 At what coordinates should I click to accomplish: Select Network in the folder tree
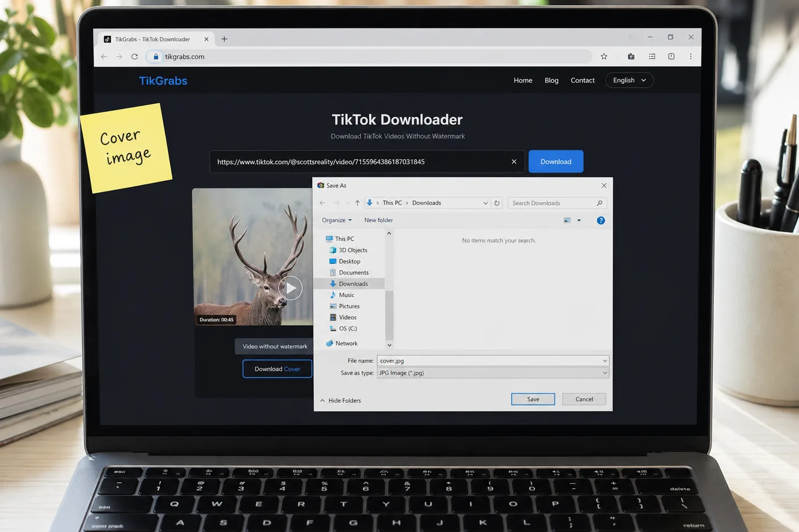pos(341,343)
